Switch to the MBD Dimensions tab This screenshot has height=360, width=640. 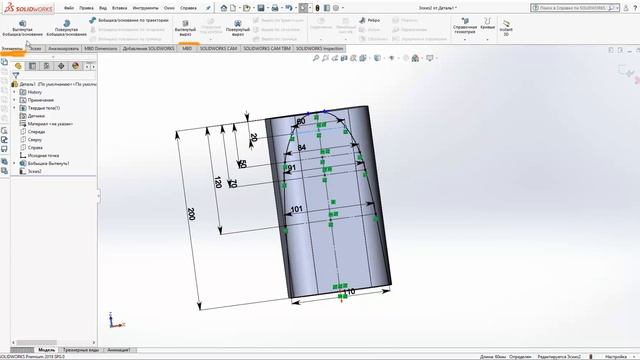[x=101, y=49]
